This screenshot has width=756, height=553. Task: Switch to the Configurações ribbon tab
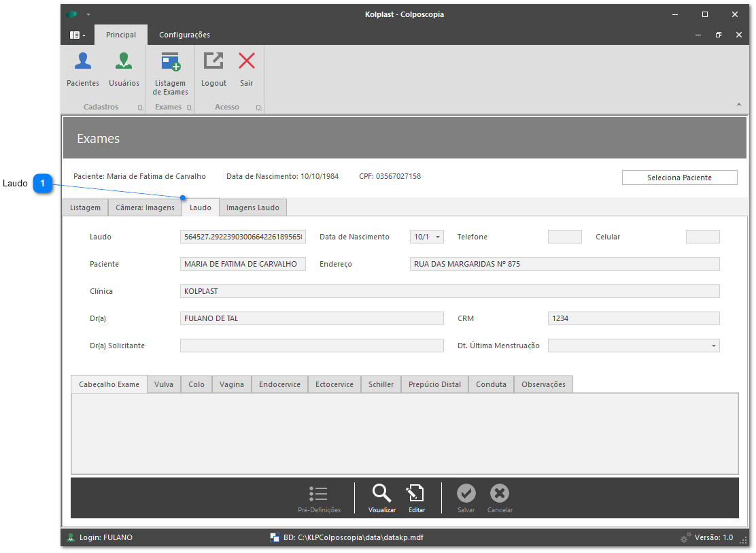[185, 35]
